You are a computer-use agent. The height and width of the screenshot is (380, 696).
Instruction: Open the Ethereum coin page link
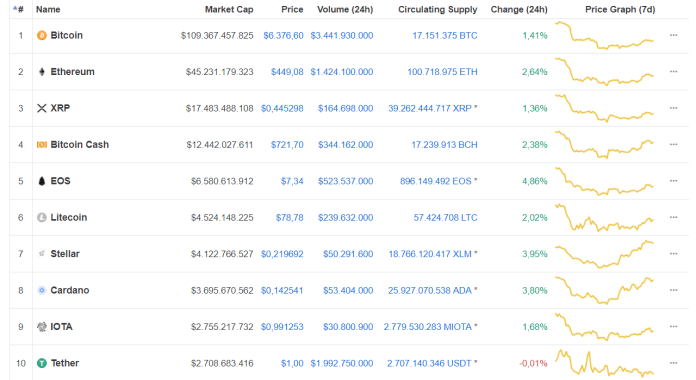pos(72,72)
